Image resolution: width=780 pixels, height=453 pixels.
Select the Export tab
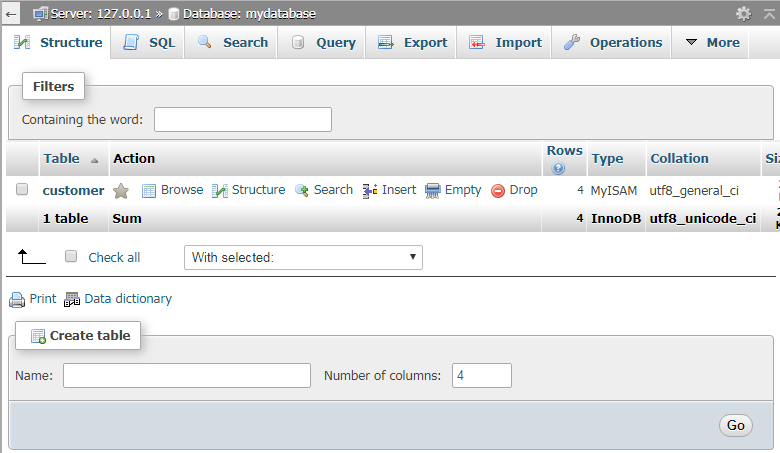(x=412, y=42)
